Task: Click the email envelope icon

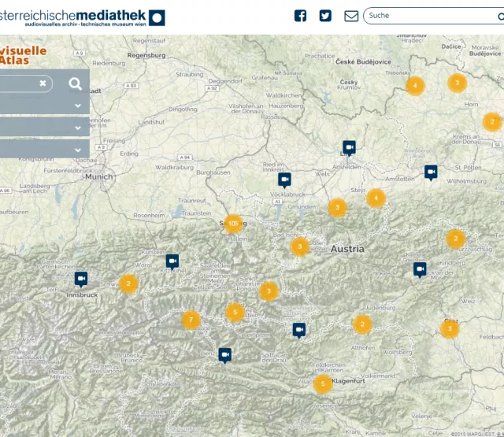Action: tap(351, 16)
